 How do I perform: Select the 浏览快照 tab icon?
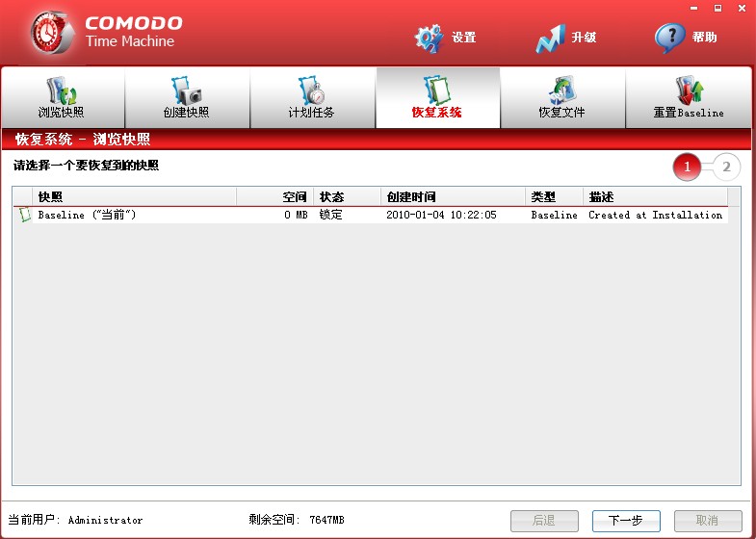tap(62, 90)
